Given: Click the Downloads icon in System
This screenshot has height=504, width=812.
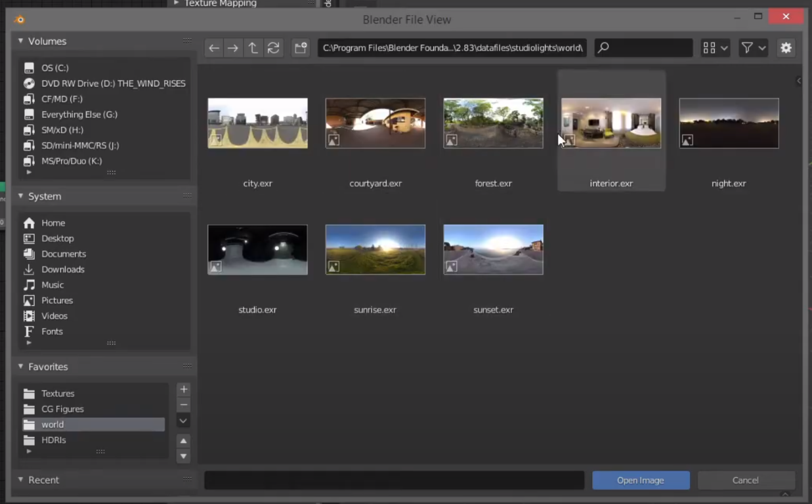Looking at the screenshot, I should (x=29, y=269).
